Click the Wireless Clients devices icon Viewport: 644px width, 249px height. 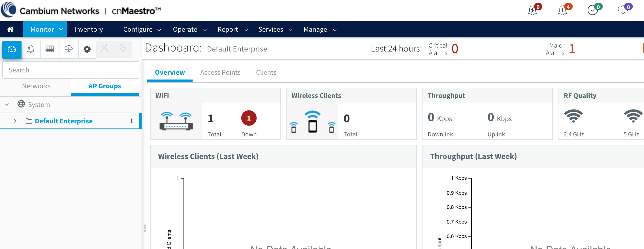point(312,122)
